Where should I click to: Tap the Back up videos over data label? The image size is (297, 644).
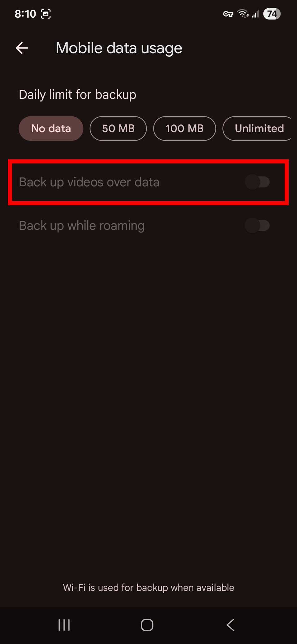click(89, 182)
